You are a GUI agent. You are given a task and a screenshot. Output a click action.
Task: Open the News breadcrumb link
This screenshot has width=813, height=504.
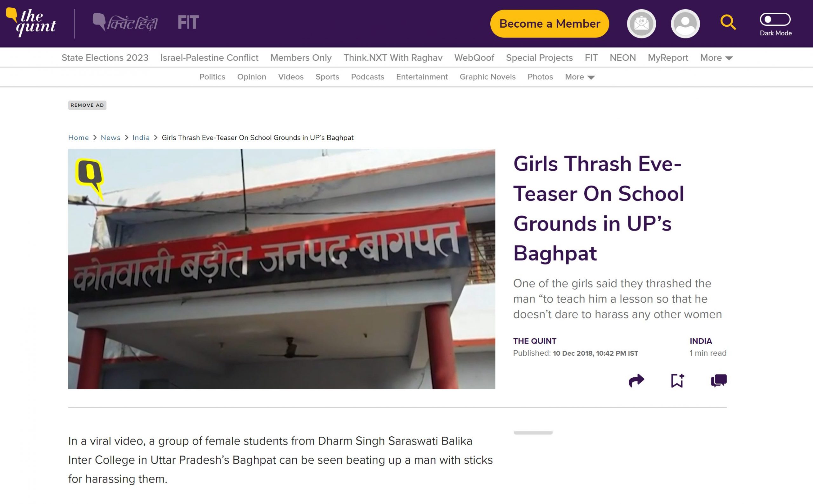111,138
